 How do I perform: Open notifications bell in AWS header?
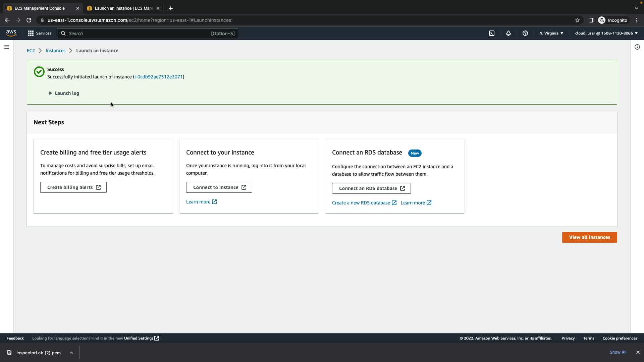[x=508, y=33]
